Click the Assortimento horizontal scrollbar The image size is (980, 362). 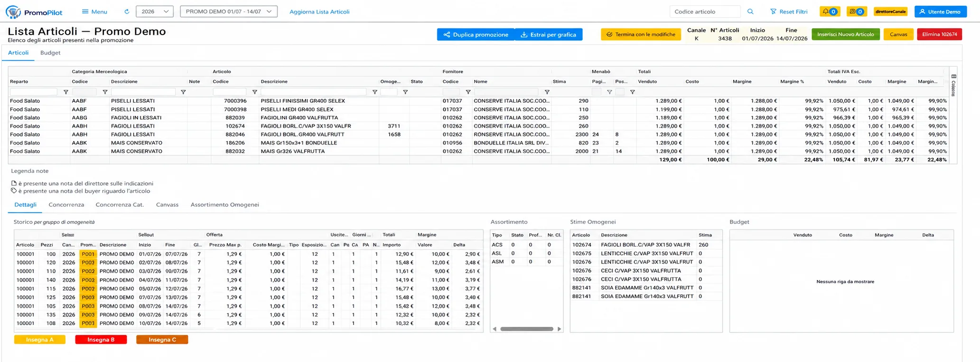tap(527, 329)
